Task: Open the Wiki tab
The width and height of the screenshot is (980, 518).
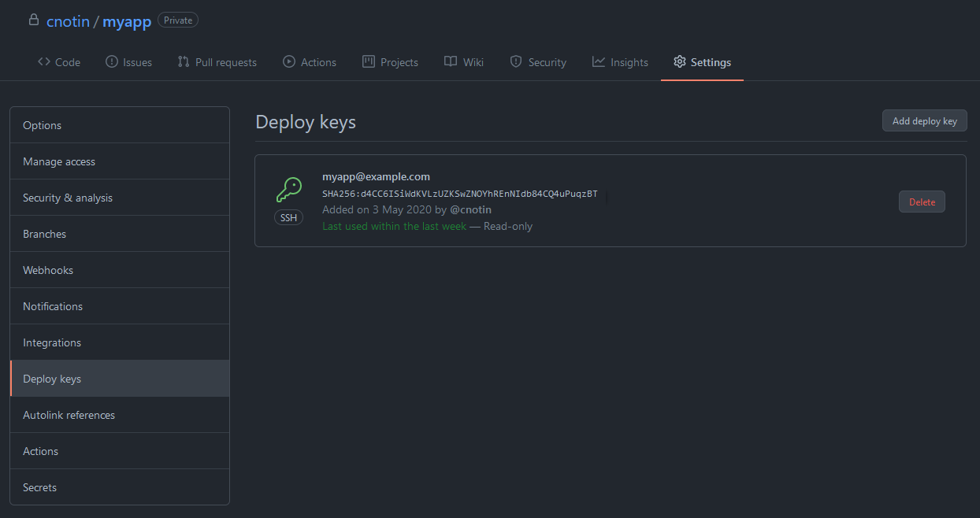Action: tap(464, 62)
